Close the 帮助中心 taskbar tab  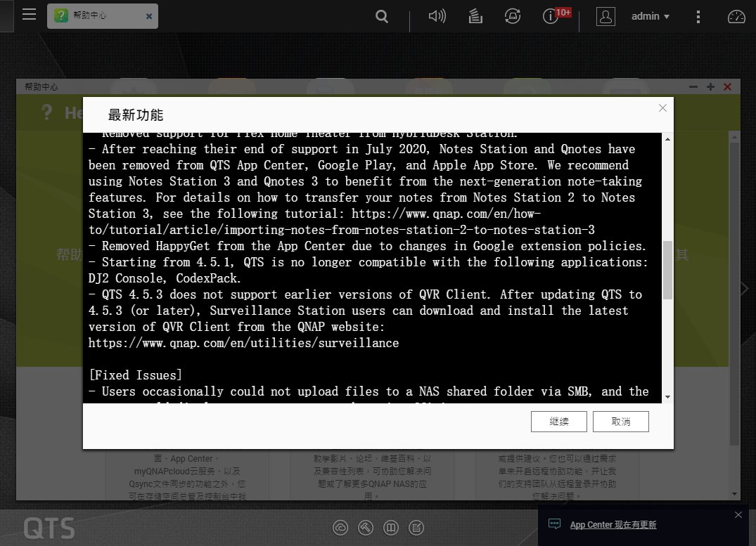[x=149, y=16]
